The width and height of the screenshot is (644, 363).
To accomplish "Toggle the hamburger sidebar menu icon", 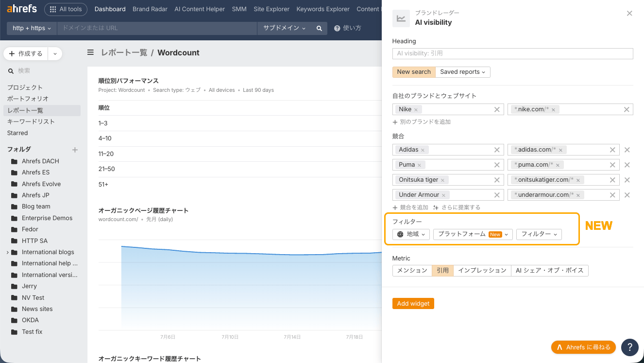I will [90, 52].
